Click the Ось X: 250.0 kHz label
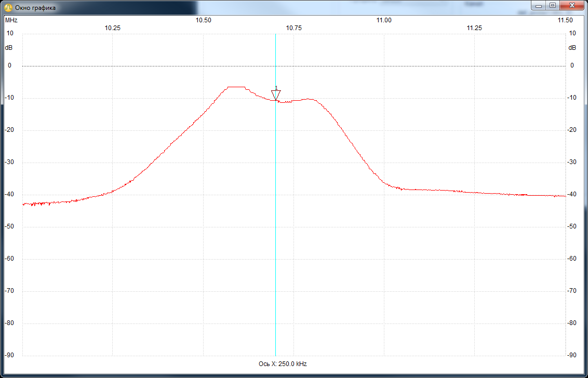This screenshot has width=588, height=378. click(283, 364)
